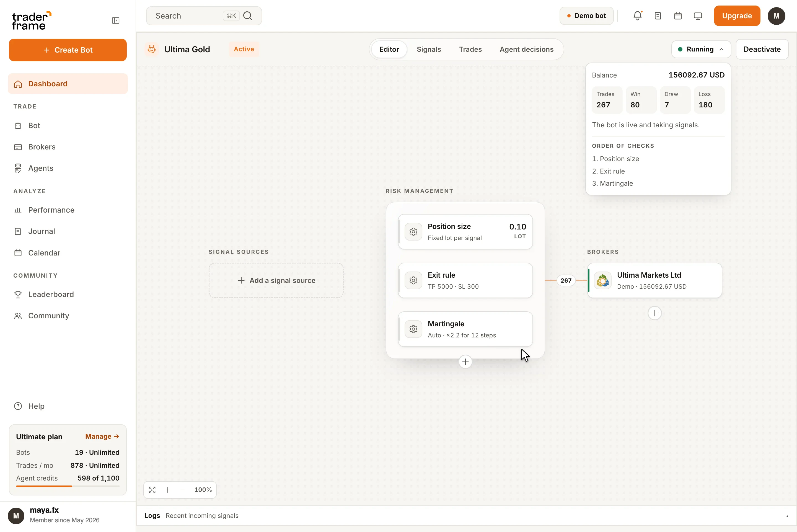Fit canvas to screen icon
The image size is (797, 532).
pos(152,490)
